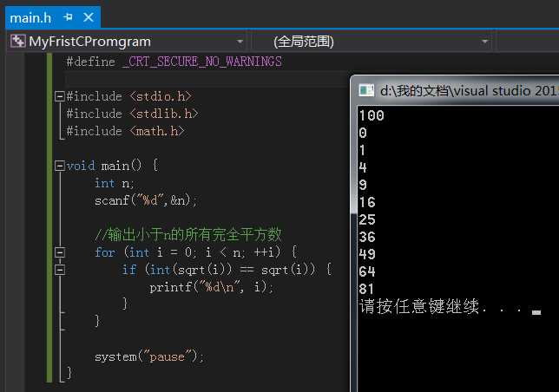The width and height of the screenshot is (559, 392).
Task: Open the 全局范围 scope dropdown
Action: pyautogui.click(x=484, y=42)
